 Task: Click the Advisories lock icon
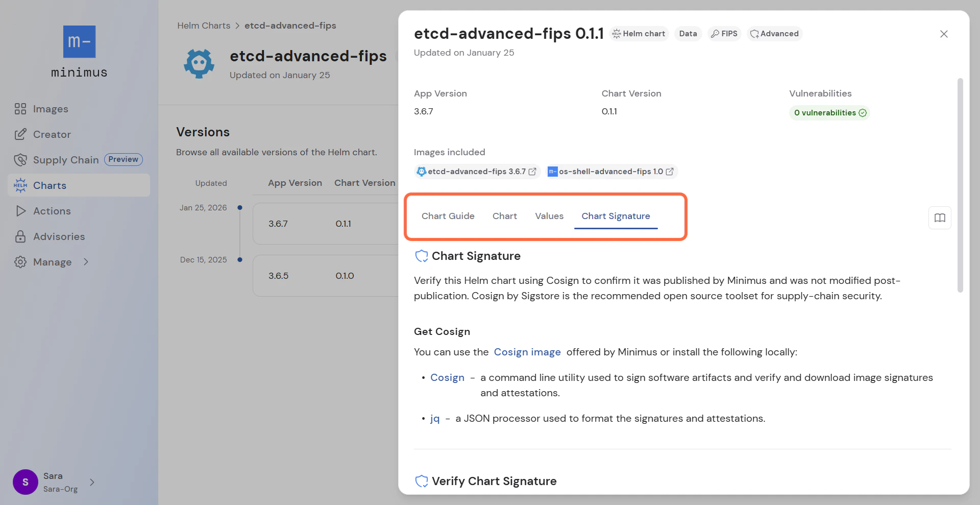[20, 236]
